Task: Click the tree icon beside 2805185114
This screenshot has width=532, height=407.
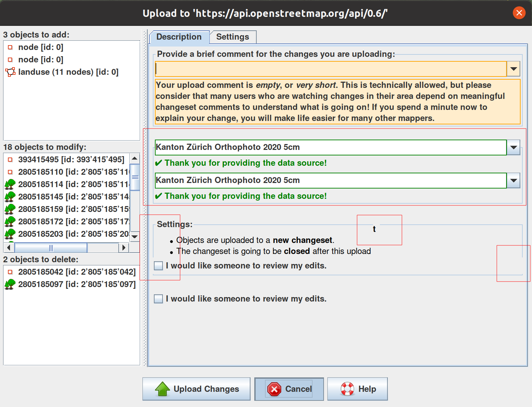Action: pyautogui.click(x=10, y=184)
